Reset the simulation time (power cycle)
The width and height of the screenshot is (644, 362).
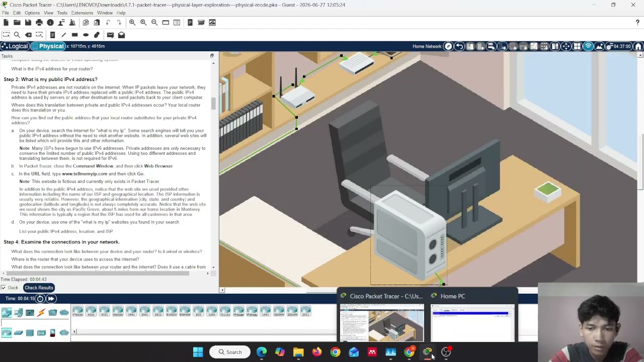(40, 299)
